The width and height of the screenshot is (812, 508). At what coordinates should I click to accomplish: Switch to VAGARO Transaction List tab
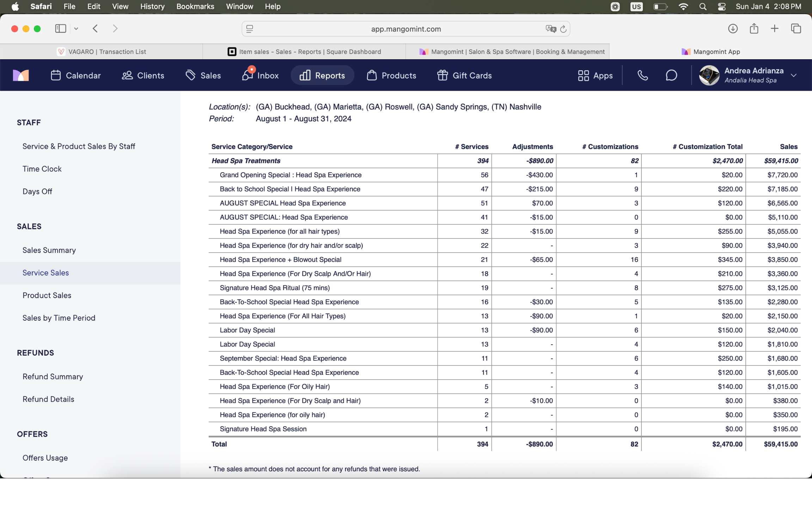click(x=101, y=52)
